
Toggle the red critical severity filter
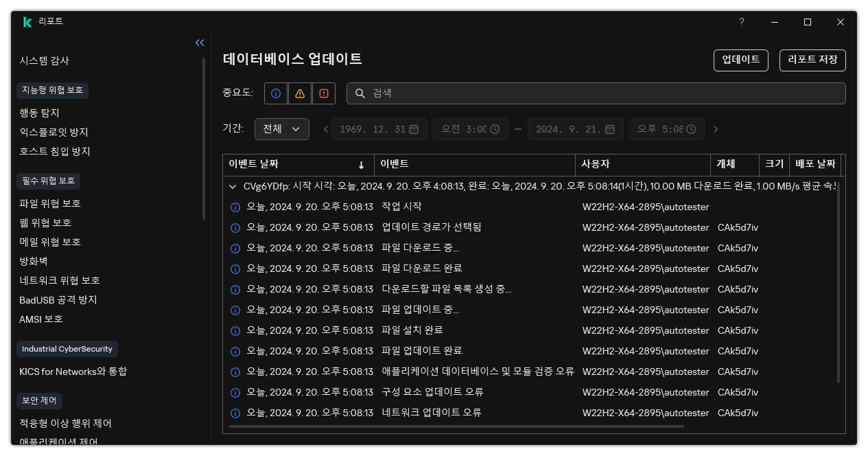[323, 93]
